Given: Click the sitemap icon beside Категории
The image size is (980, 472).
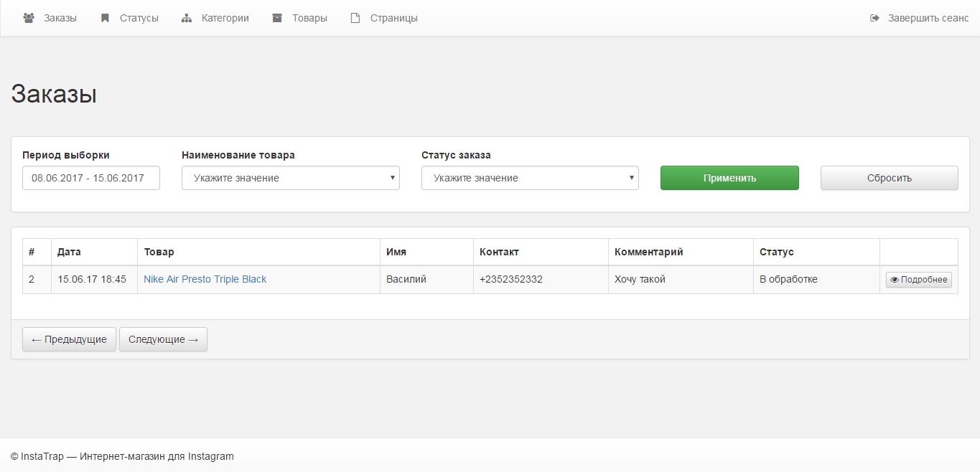Looking at the screenshot, I should click(x=187, y=18).
